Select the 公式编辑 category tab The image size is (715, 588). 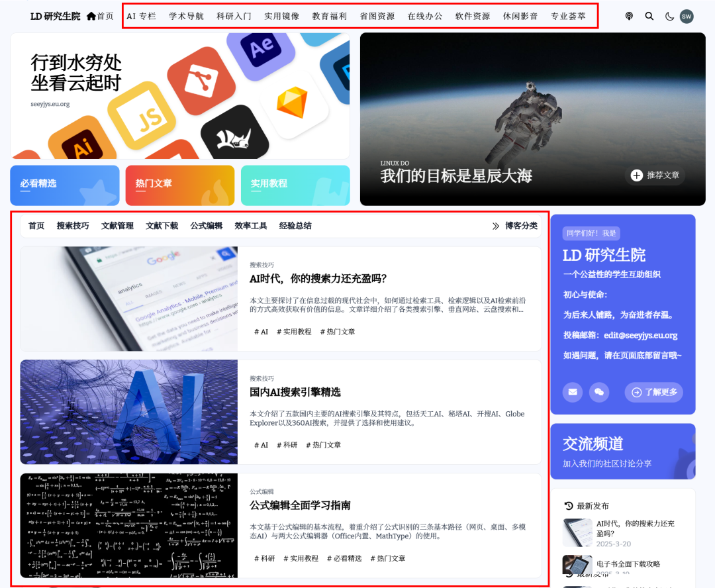[x=206, y=226]
